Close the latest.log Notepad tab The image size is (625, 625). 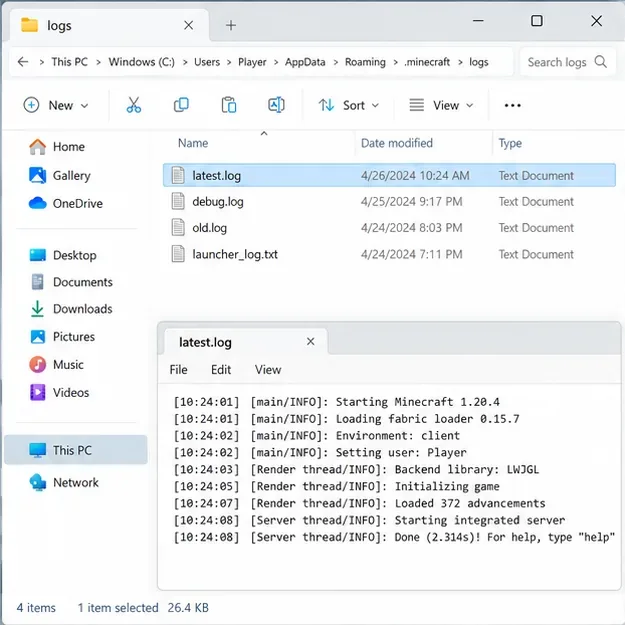[x=311, y=342]
